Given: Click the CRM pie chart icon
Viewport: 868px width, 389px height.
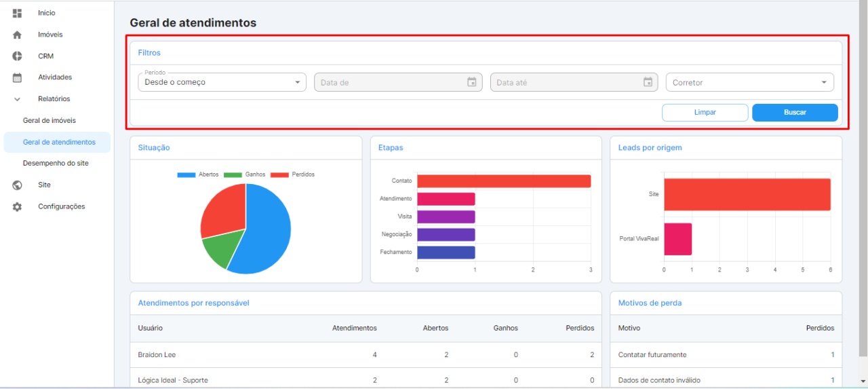Looking at the screenshot, I should [x=18, y=56].
